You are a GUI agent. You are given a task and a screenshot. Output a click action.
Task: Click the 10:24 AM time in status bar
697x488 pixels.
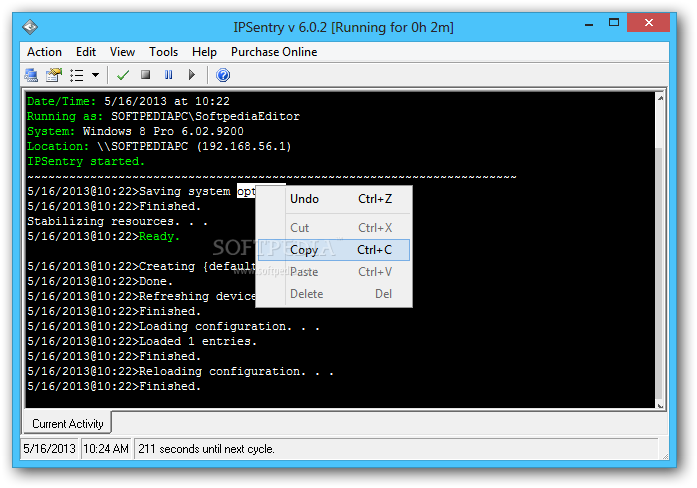106,449
